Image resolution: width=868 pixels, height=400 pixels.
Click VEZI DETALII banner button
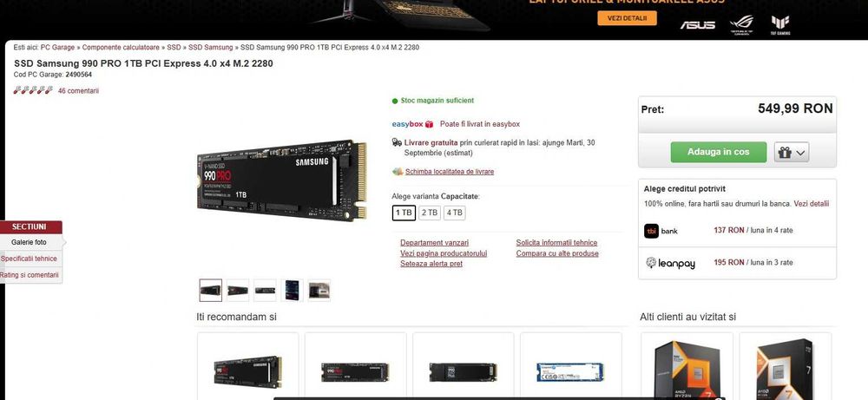pos(628,18)
